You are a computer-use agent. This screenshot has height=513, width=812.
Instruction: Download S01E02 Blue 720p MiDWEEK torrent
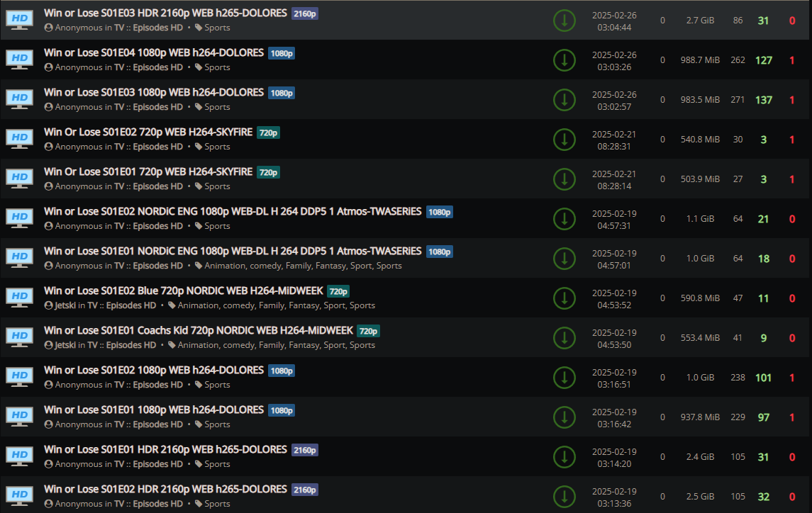[x=564, y=298]
